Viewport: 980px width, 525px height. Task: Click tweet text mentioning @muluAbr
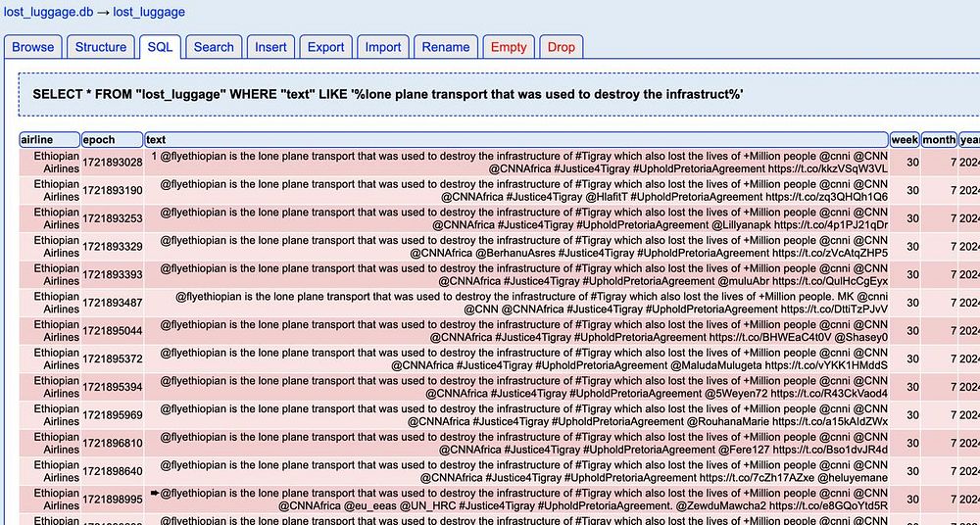(516, 275)
